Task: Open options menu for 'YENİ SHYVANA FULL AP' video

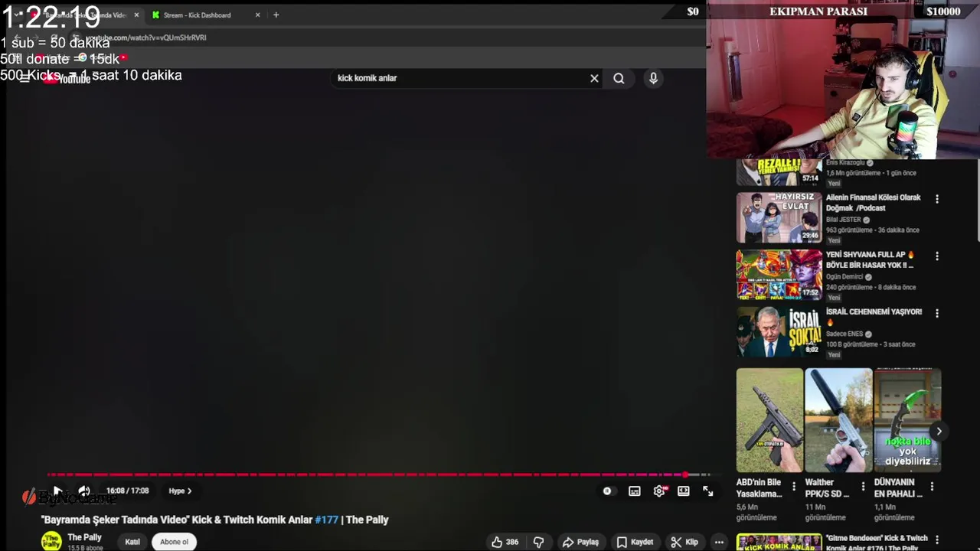Action: pos(937,256)
